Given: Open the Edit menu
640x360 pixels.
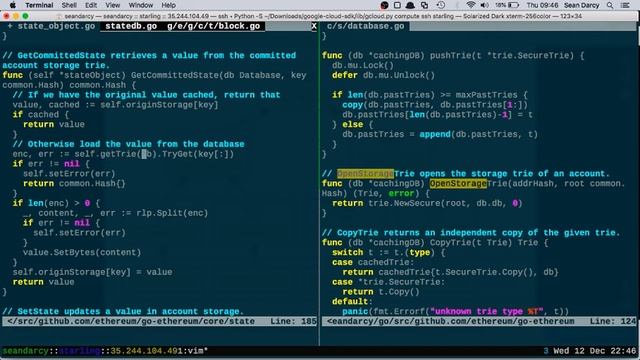Looking at the screenshot, I should 91,5.
